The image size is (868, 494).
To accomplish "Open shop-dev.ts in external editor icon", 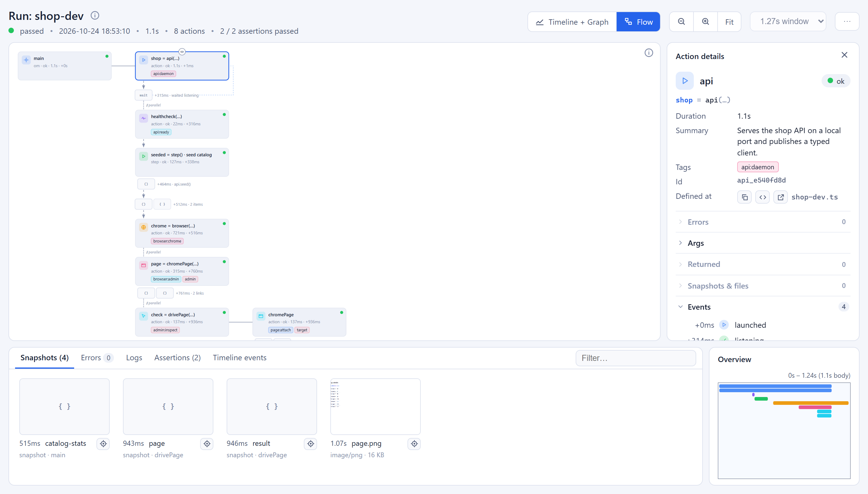I will pyautogui.click(x=780, y=197).
